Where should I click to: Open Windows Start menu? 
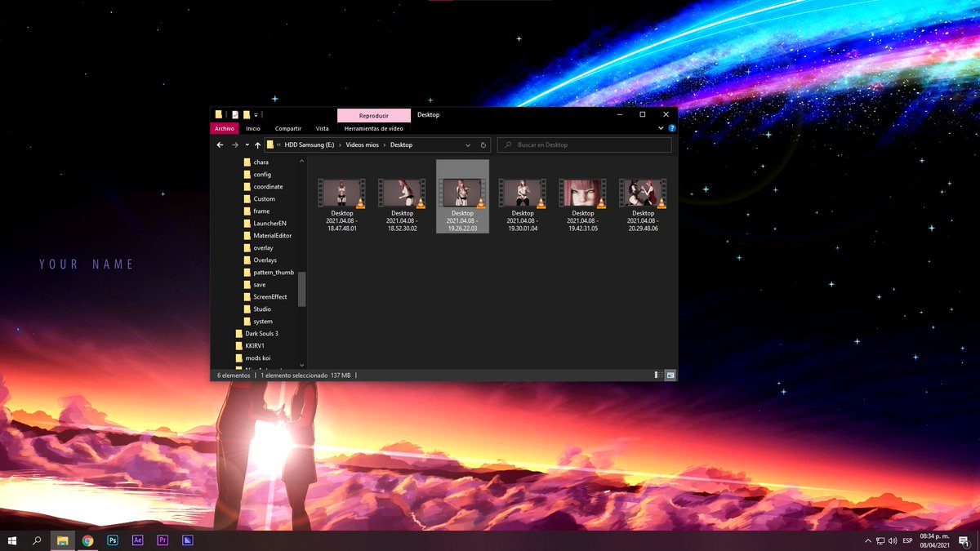pos(12,540)
